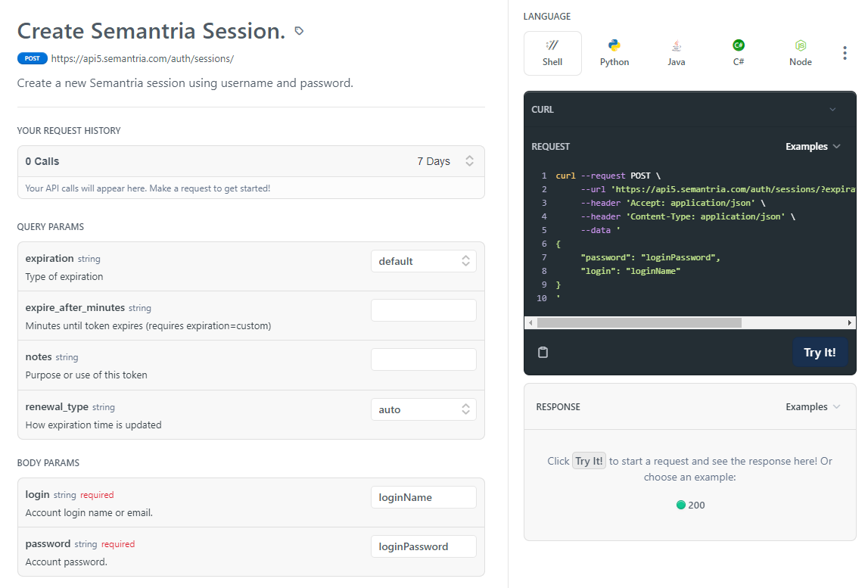Click the Create Semantria Session heading
The height and width of the screenshot is (588, 868).
[151, 31]
